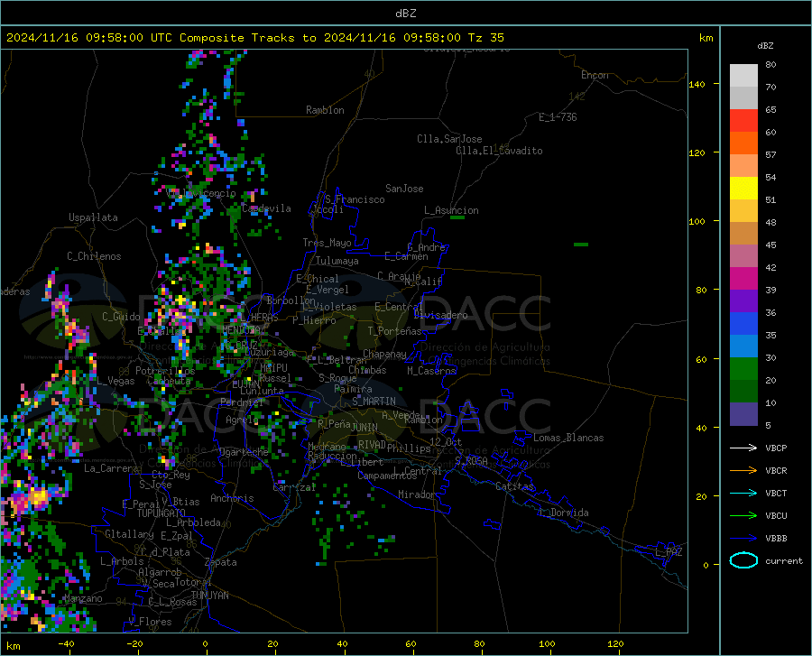Click the dBZ title at top
The image size is (812, 656).
click(405, 14)
